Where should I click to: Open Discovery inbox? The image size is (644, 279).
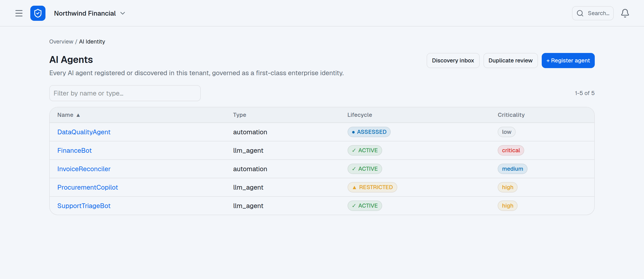(x=453, y=60)
